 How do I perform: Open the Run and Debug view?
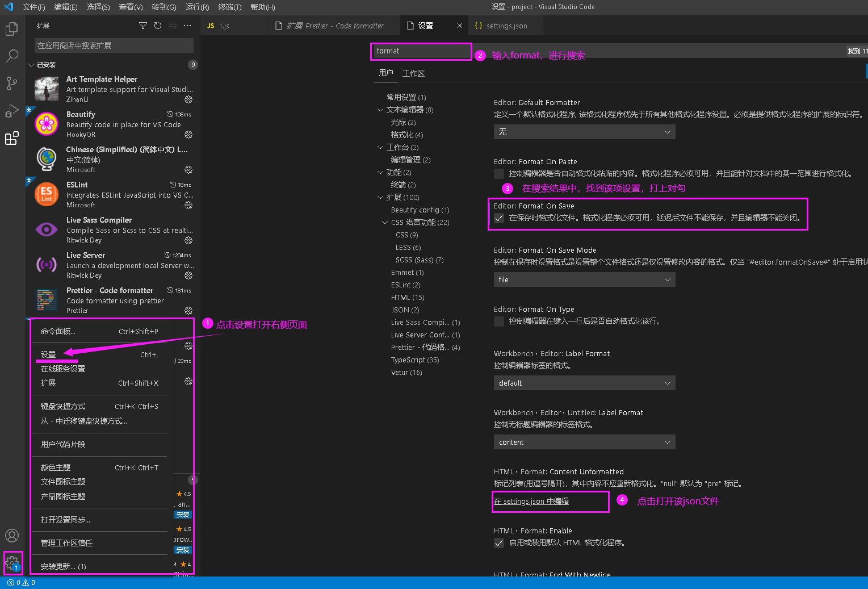11,111
